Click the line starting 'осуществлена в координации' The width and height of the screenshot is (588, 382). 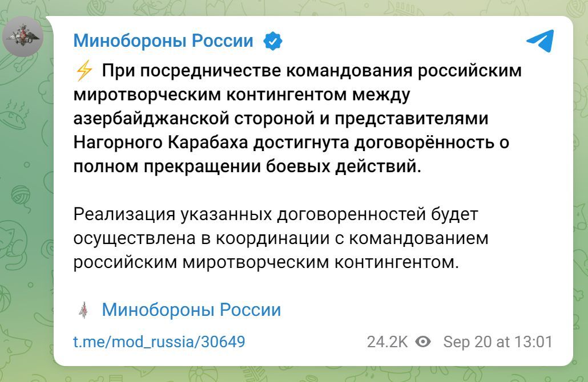point(280,238)
